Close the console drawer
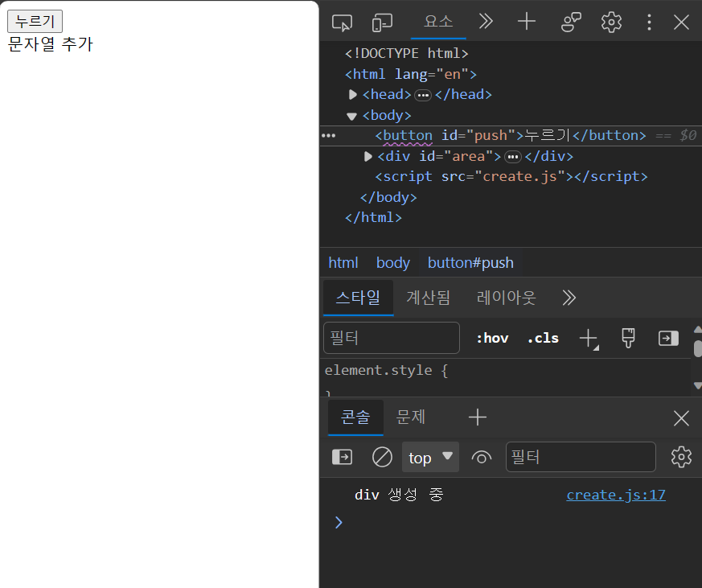702x588 pixels. click(x=681, y=418)
